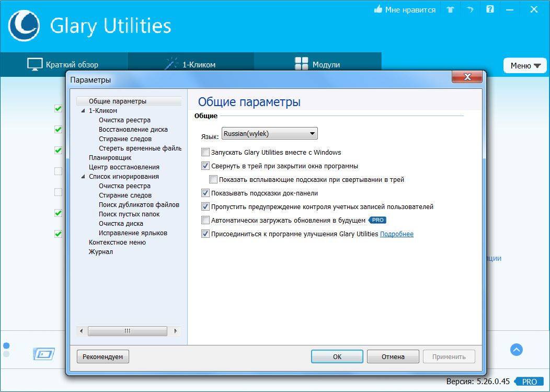Toggle 'Показывать подсказки док-панели' checkbox
This screenshot has width=550, height=392.
click(x=205, y=193)
